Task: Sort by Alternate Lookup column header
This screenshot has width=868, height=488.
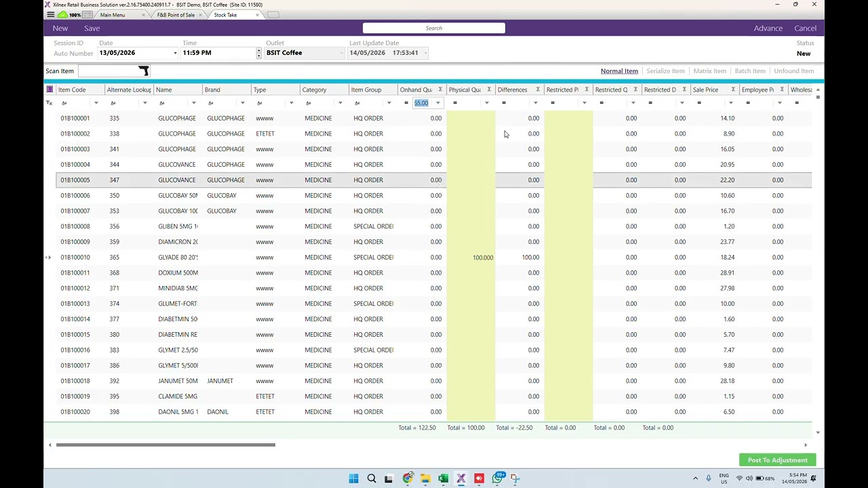Action: coord(129,89)
